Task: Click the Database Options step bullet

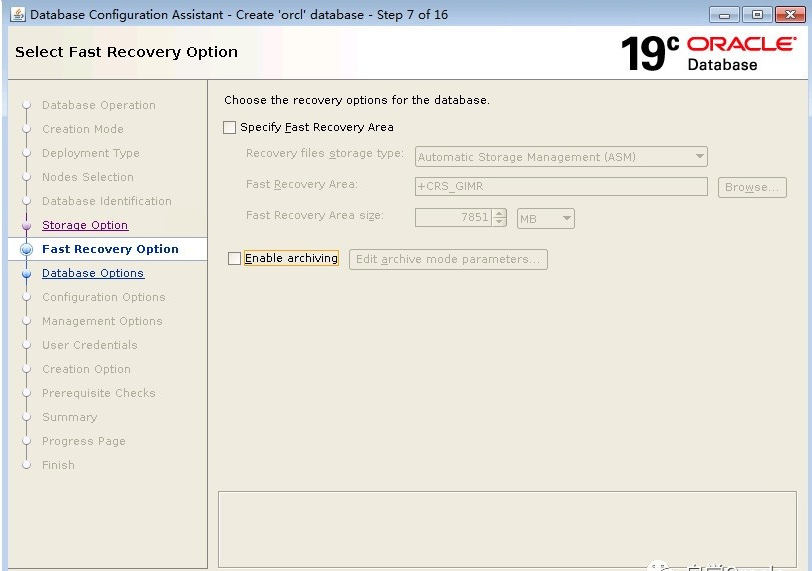Action: tap(26, 273)
